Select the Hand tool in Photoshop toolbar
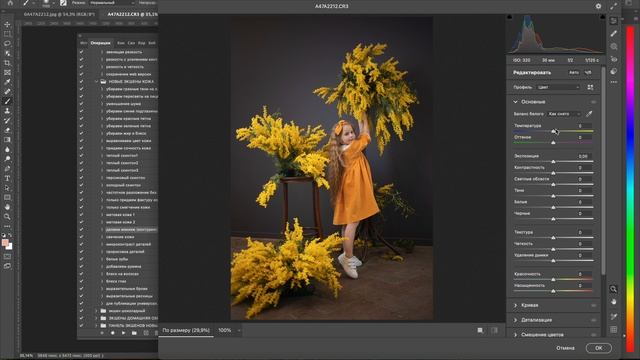 click(7, 207)
